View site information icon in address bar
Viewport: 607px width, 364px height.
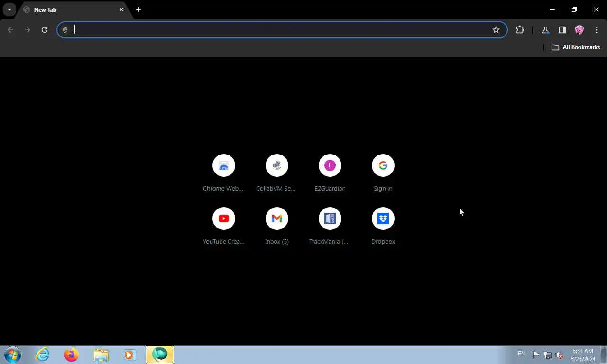pos(65,30)
